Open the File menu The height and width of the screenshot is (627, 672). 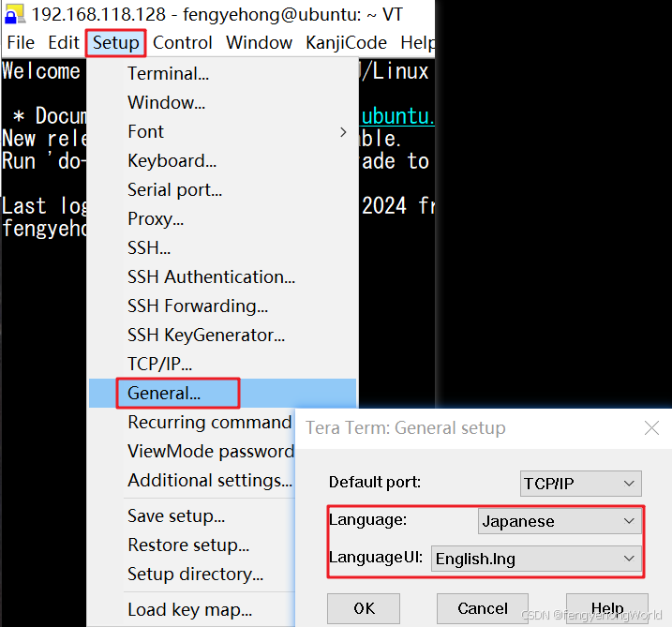[x=21, y=42]
